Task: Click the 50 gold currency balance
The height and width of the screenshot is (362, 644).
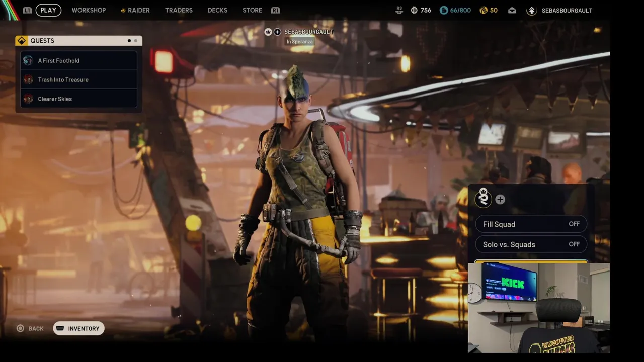Action: (x=494, y=10)
